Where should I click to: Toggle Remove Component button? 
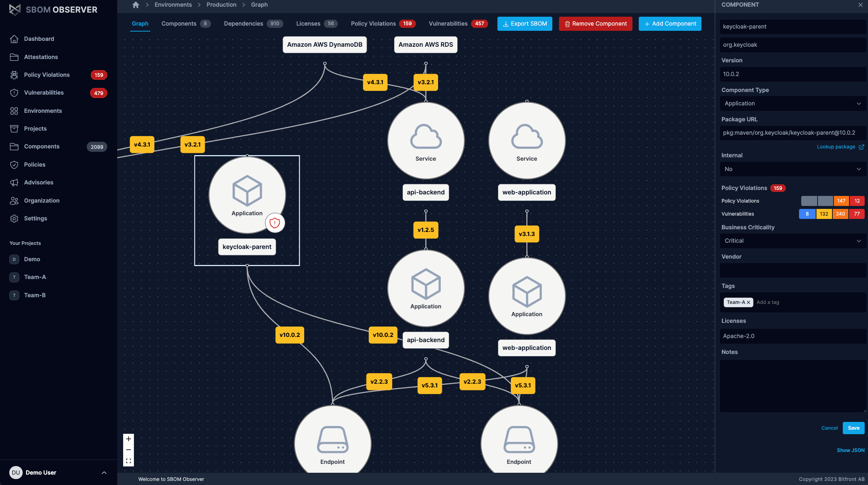[x=596, y=24]
